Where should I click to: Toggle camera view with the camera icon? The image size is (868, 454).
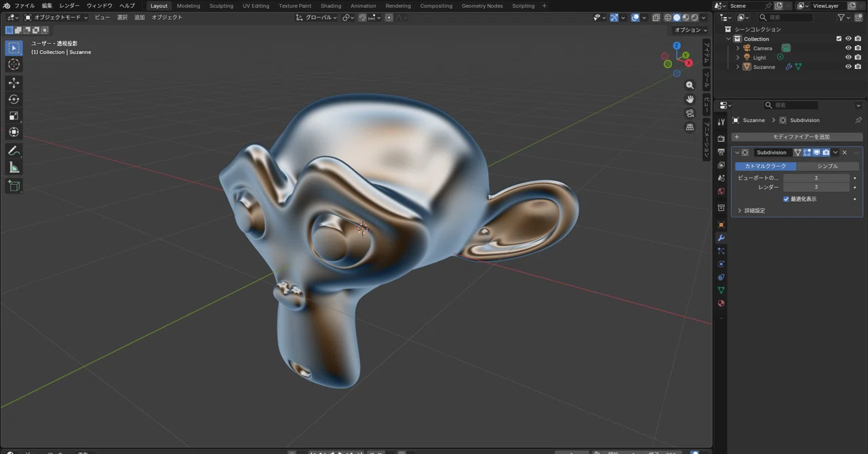(x=690, y=113)
